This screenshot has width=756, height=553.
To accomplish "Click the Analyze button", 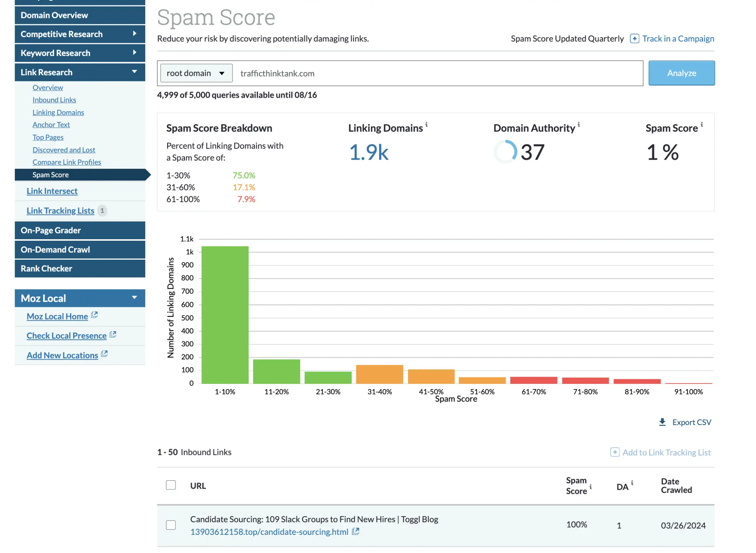I will 681,73.
